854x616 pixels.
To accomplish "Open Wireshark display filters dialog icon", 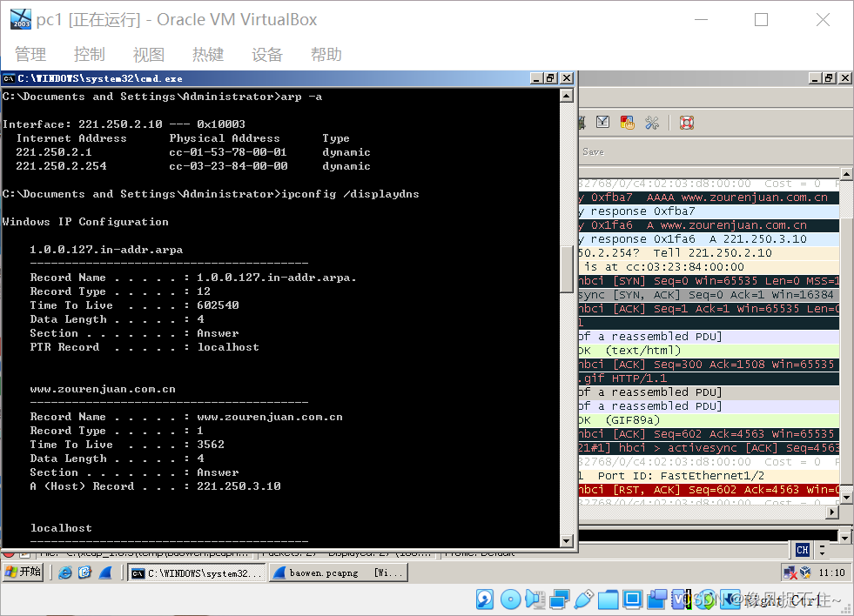I will coord(602,123).
